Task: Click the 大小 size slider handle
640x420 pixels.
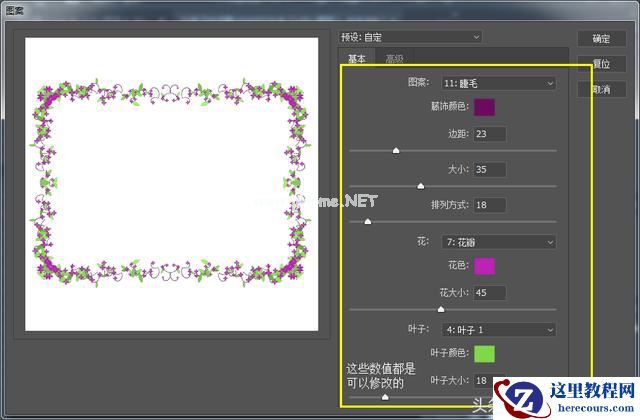Action: coord(421,186)
